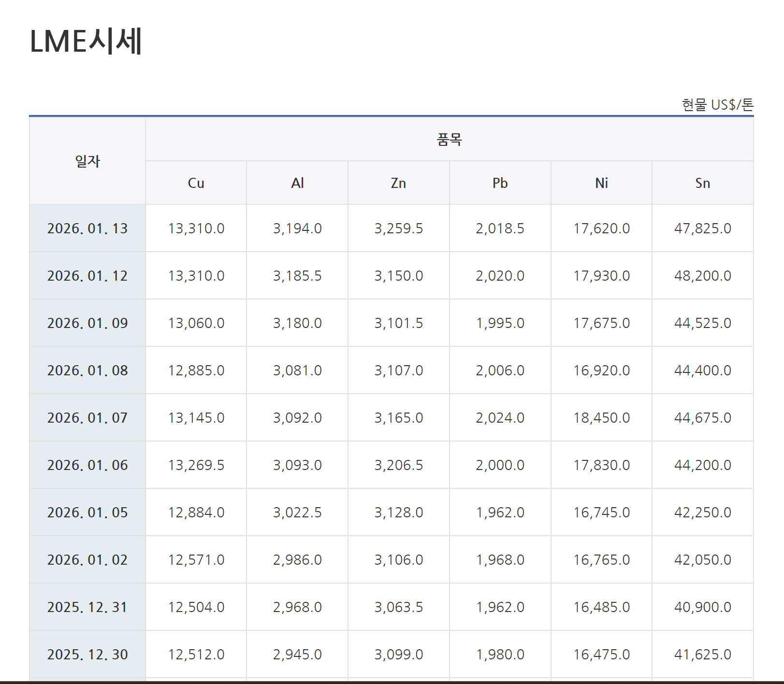Click Sn price 48,200.0 for January 12
The width and height of the screenshot is (784, 684).
[702, 276]
